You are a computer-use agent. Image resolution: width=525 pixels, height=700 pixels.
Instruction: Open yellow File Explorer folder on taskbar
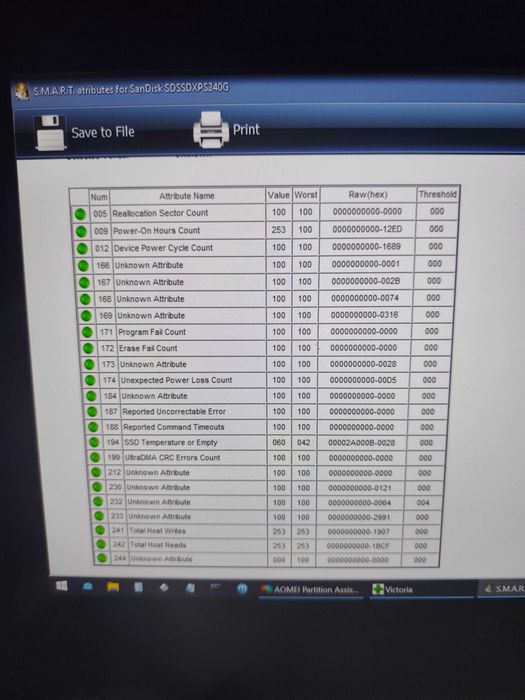(x=112, y=587)
